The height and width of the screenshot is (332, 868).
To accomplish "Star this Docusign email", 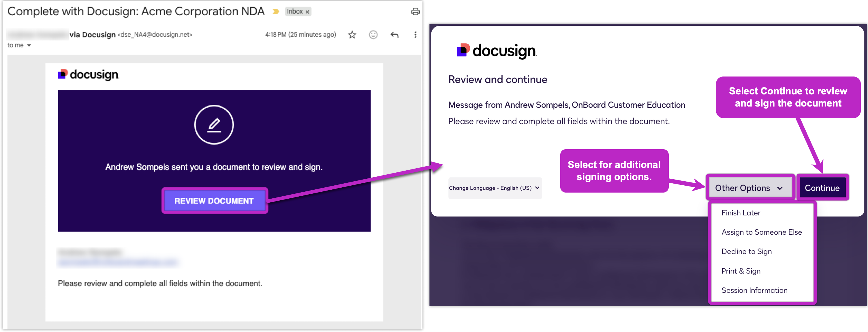I will pos(352,35).
